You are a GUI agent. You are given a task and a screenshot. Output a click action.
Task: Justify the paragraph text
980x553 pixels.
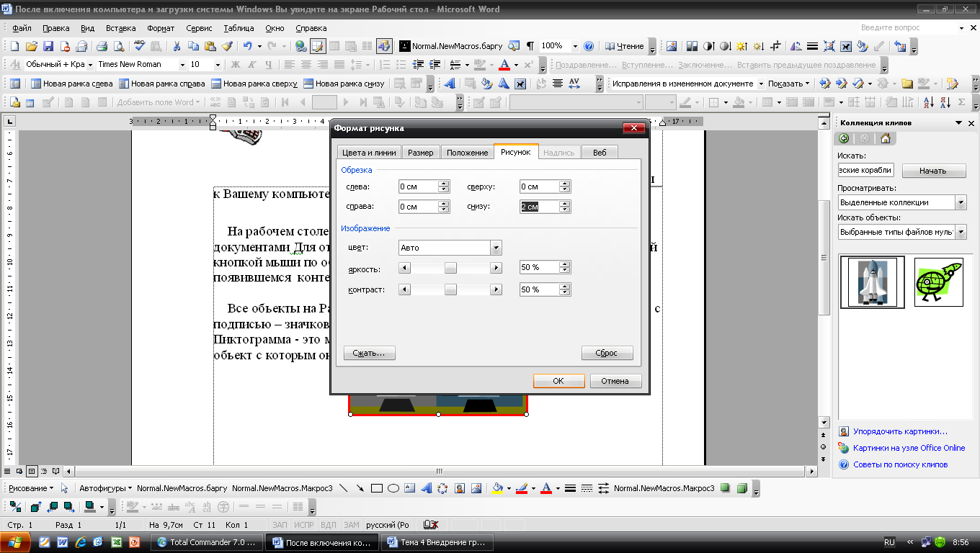point(339,65)
